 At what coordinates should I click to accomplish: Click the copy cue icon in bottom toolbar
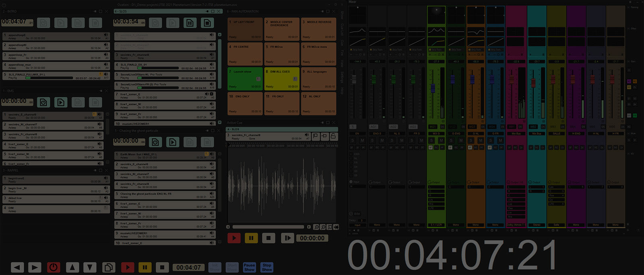point(108,267)
